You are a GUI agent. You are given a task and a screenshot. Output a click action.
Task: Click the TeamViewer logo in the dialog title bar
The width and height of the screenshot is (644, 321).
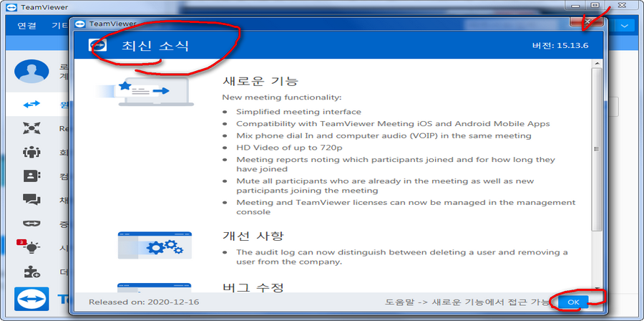[81, 24]
